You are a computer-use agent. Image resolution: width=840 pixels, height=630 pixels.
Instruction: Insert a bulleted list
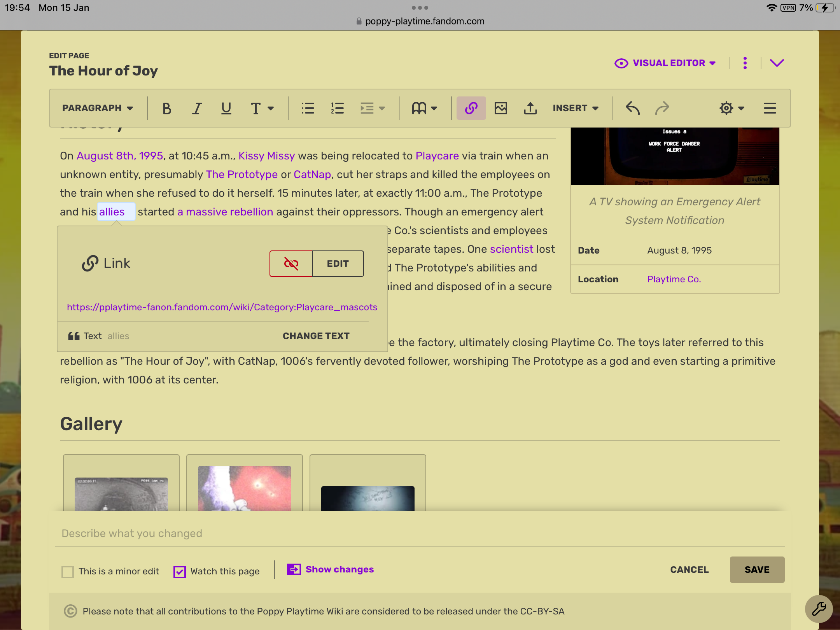click(x=308, y=108)
